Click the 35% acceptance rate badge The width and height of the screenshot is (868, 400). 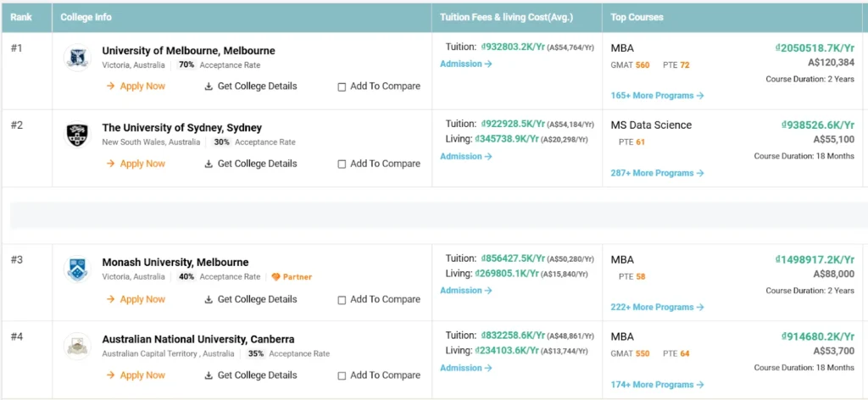coord(256,353)
